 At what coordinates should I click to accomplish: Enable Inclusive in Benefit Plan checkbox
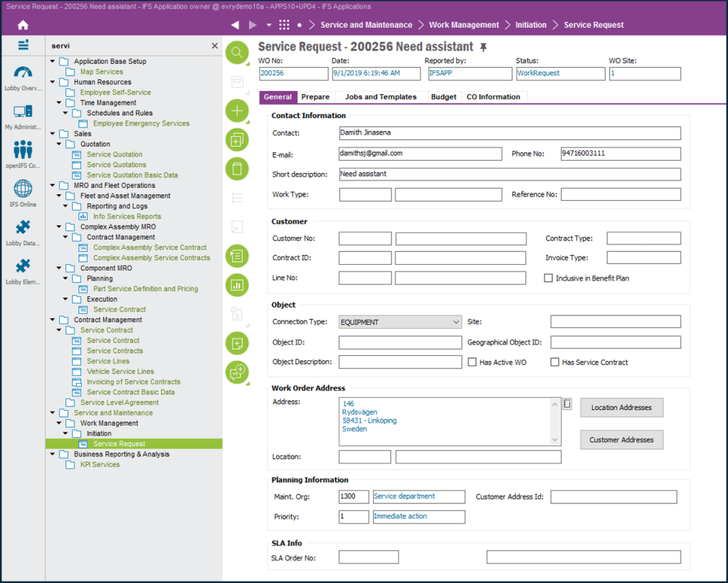click(549, 278)
